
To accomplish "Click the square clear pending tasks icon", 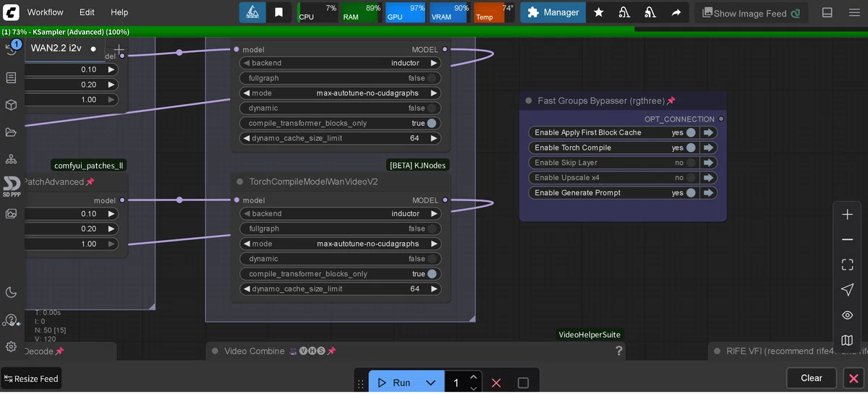I will pyautogui.click(x=523, y=383).
